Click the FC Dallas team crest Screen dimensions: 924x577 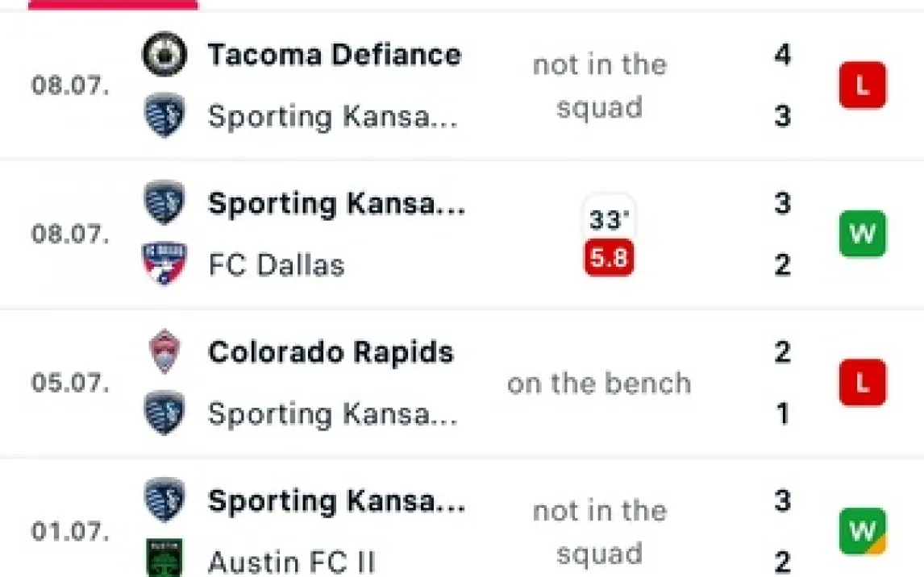tap(164, 264)
